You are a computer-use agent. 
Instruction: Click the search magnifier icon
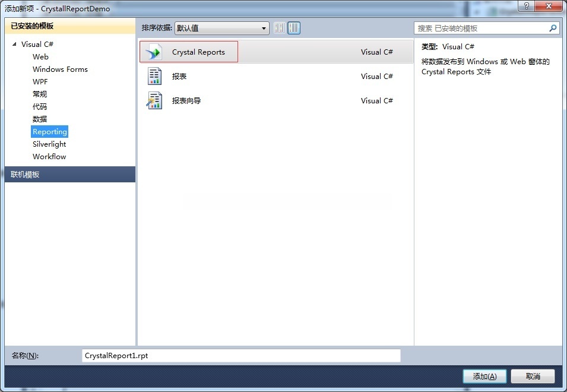[x=553, y=28]
